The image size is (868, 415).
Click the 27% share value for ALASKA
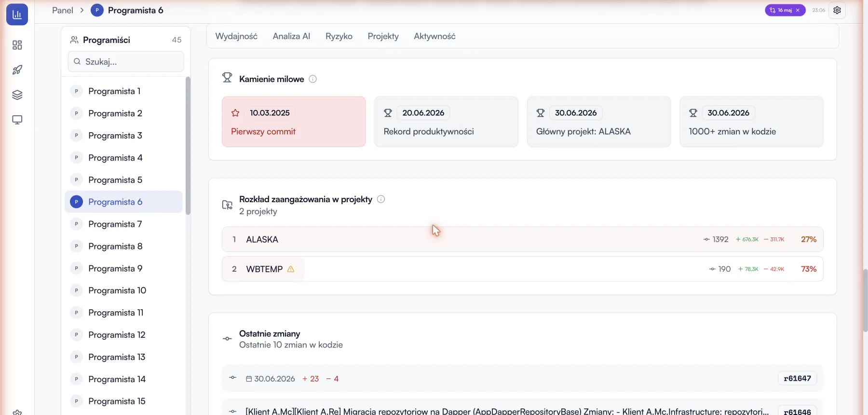809,239
